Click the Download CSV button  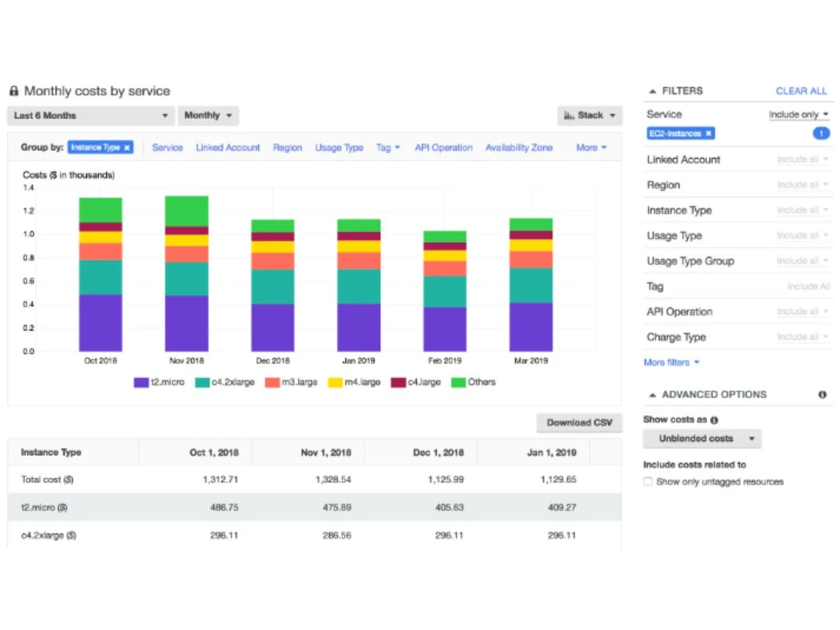coord(579,422)
